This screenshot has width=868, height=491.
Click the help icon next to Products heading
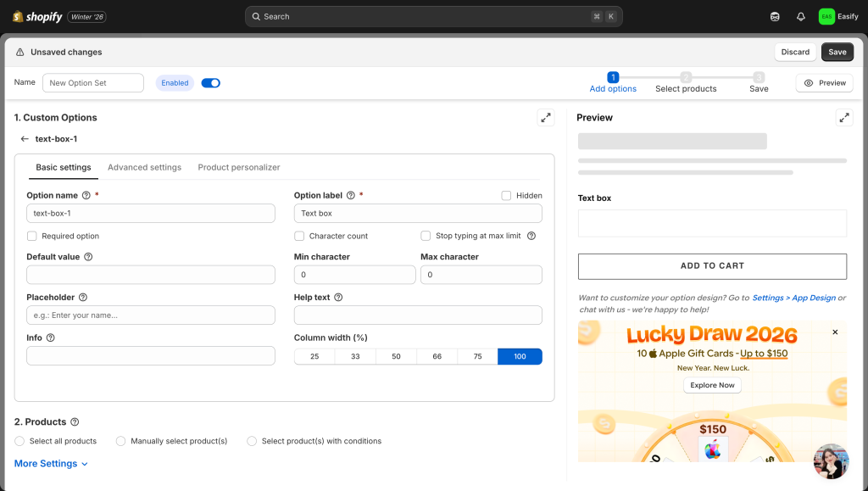tap(75, 422)
